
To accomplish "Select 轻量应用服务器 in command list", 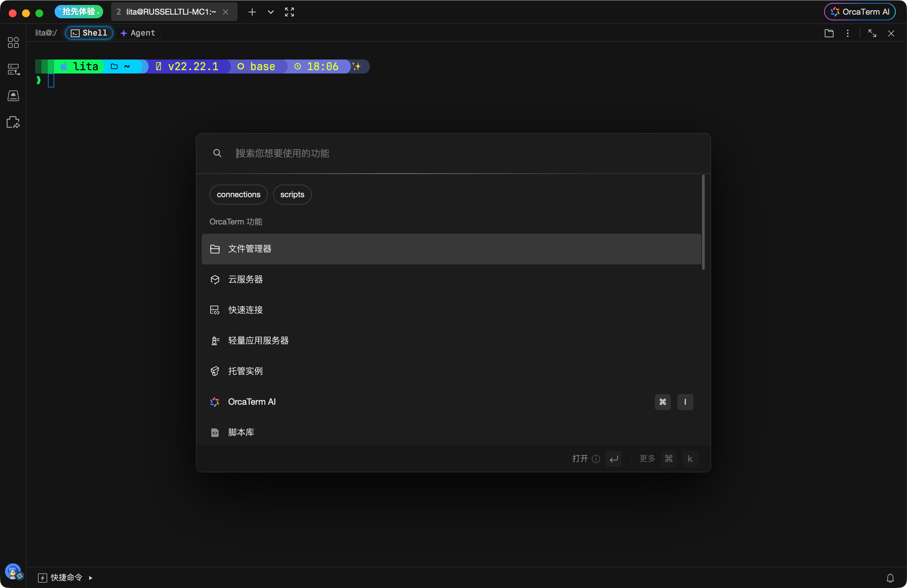I will [x=451, y=341].
